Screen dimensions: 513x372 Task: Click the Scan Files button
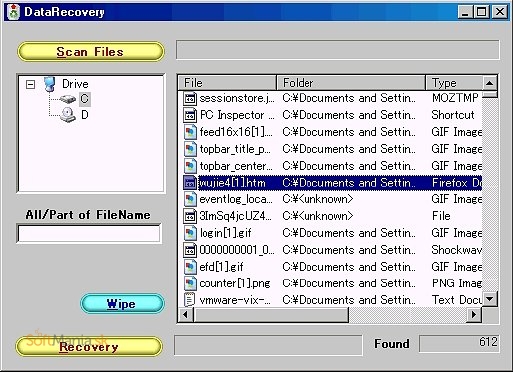pyautogui.click(x=90, y=52)
